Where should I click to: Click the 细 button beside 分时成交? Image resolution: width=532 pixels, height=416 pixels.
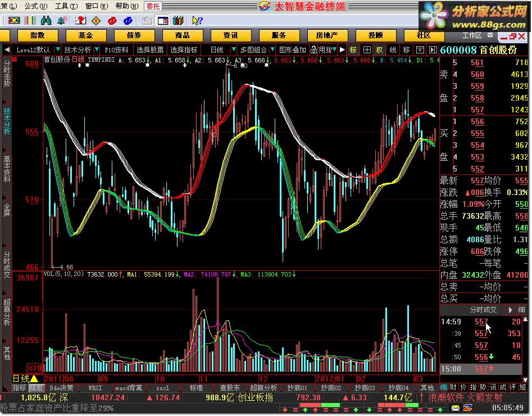click(x=521, y=310)
